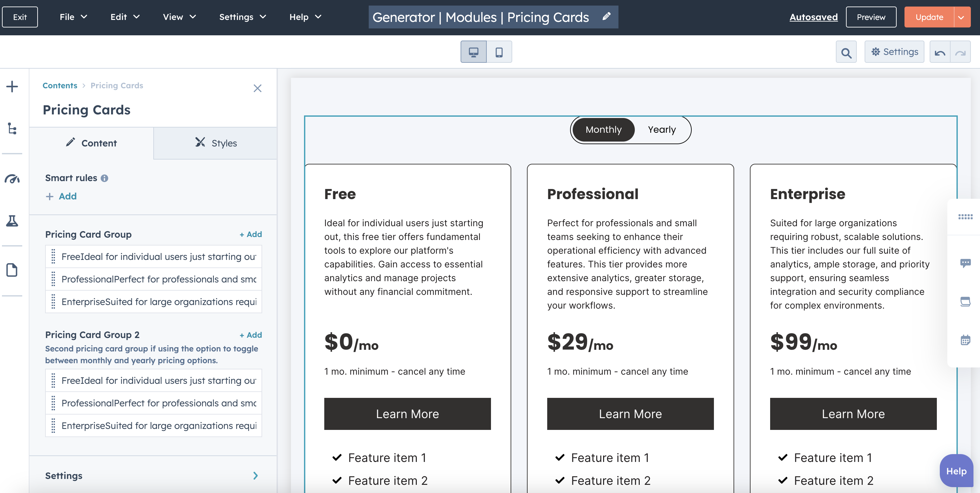Click the Add module plus icon in sidebar
980x493 pixels.
coord(12,86)
